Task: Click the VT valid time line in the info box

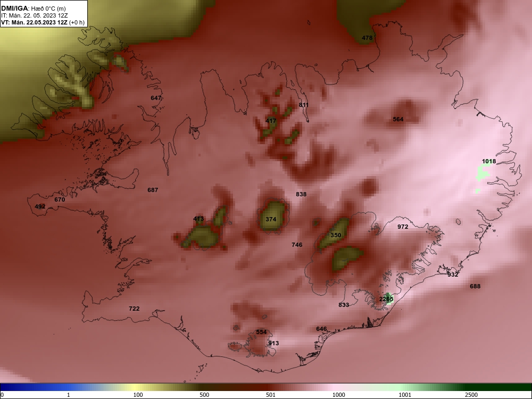Action: click(43, 22)
